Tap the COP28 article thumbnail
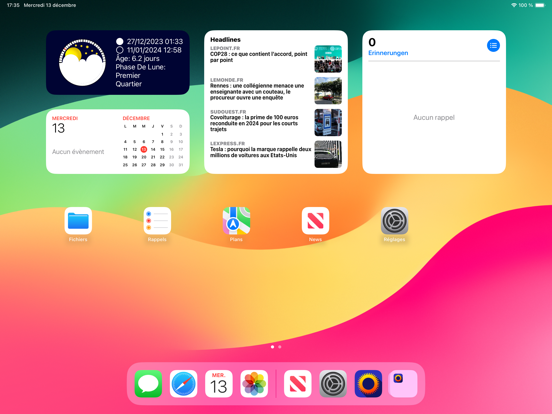Viewport: 552px width, 414px height. click(x=328, y=59)
